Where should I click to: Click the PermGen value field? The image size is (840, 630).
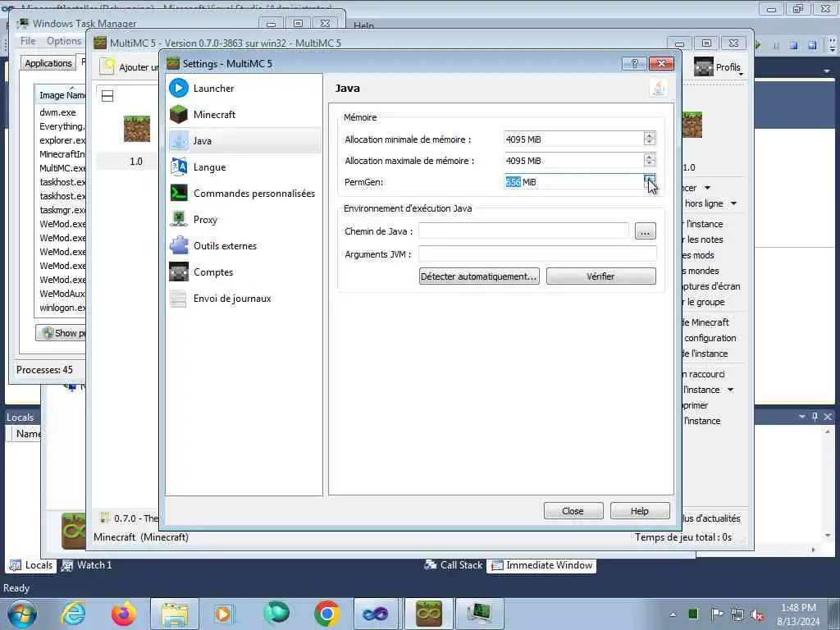coord(573,181)
